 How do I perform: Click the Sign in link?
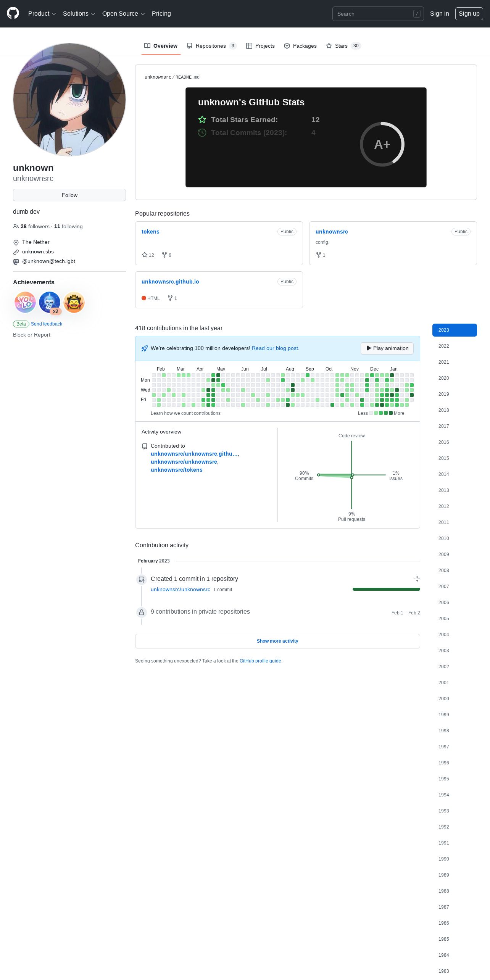[439, 13]
